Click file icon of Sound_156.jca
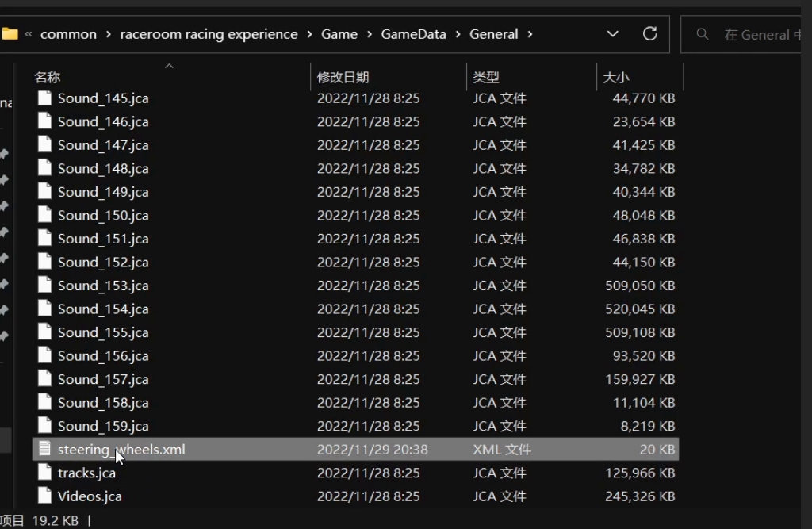 click(x=45, y=355)
